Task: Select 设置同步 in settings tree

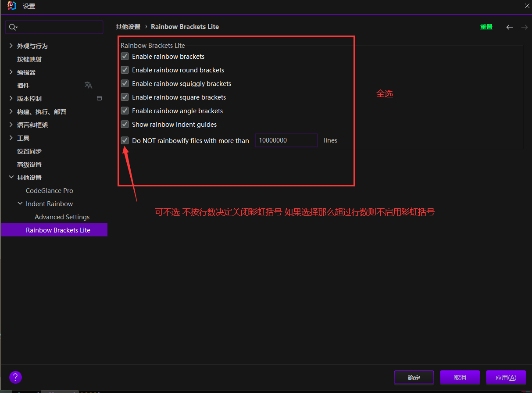Action: (29, 151)
